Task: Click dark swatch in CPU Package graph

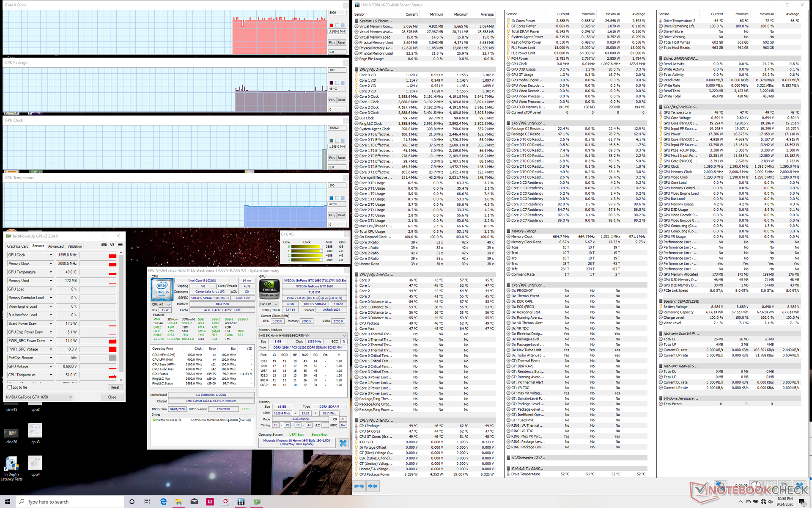Action: click(x=331, y=83)
